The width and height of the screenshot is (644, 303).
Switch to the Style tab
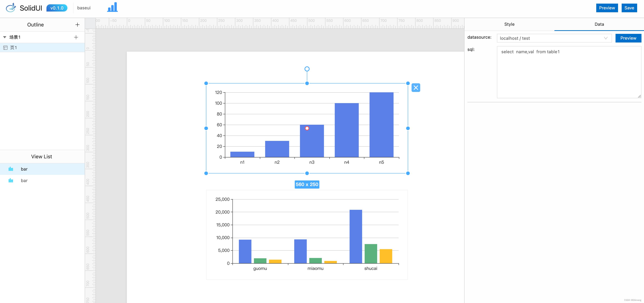[x=509, y=24]
